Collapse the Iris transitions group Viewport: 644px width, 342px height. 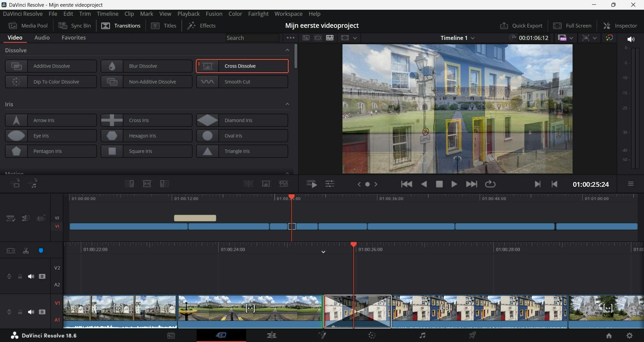[x=287, y=104]
